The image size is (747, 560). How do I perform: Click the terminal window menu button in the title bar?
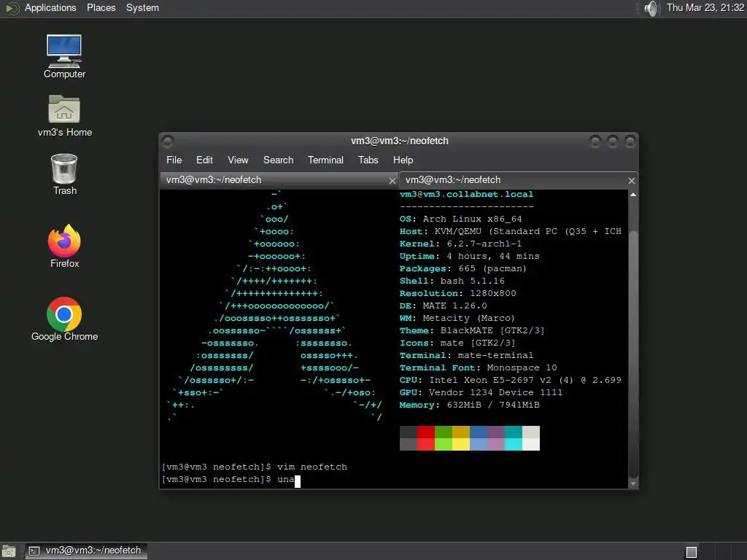click(x=168, y=141)
